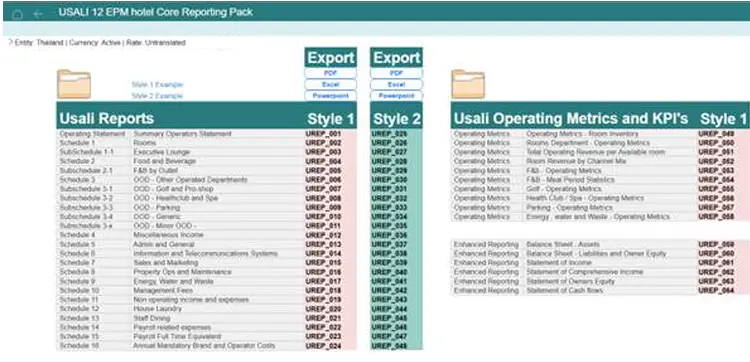Open the folder icon above Usali Reports

(74, 84)
